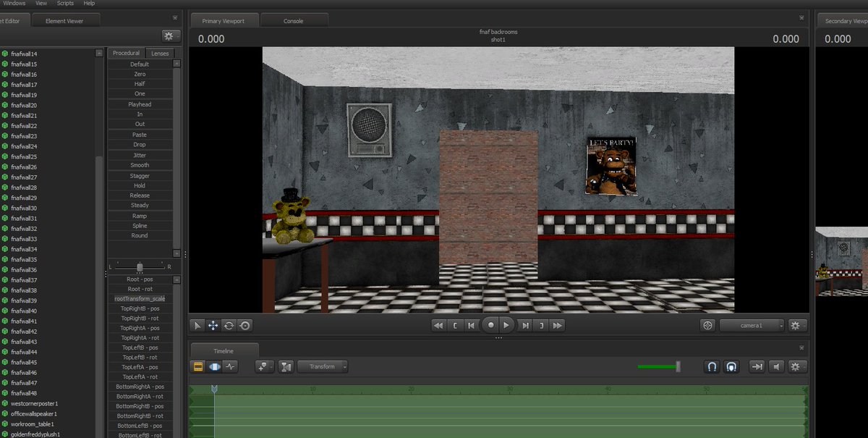Fast forward playback with double-right arrows

557,326
